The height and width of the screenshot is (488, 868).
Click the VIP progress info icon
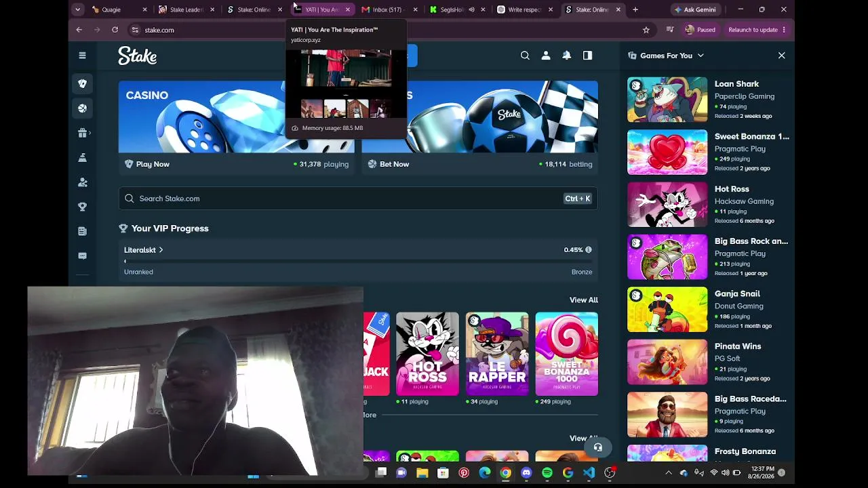pos(588,250)
